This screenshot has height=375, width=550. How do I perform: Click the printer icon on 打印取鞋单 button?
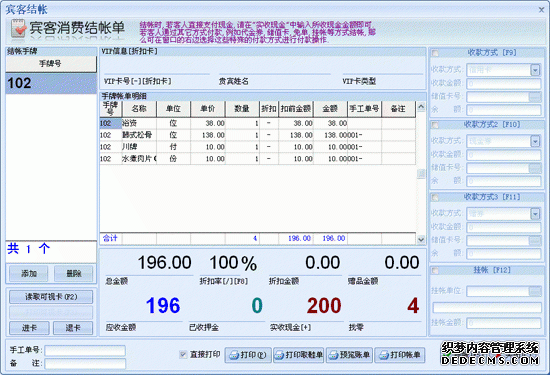coord(279,355)
